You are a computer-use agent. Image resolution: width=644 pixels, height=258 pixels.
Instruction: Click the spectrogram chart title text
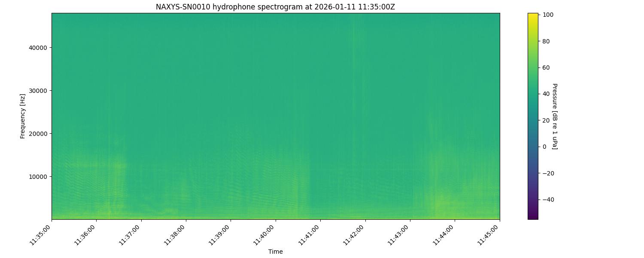[x=275, y=7]
